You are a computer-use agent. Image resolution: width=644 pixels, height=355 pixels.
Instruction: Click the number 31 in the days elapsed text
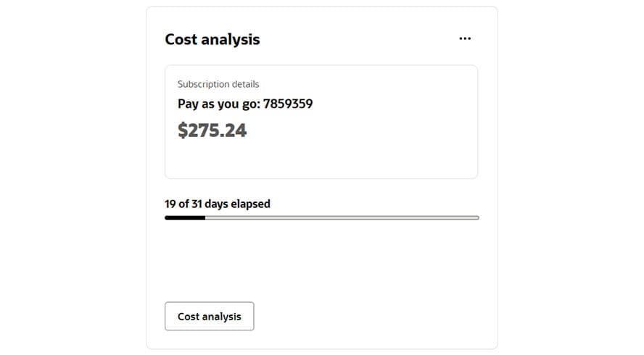[197, 204]
